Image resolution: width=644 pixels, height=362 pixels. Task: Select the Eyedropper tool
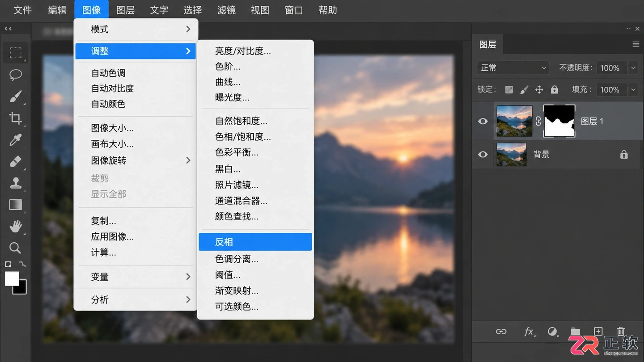pos(16,140)
